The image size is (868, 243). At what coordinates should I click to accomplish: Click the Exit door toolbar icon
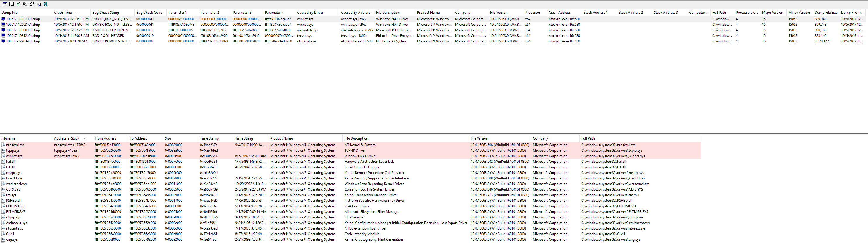click(x=45, y=4)
